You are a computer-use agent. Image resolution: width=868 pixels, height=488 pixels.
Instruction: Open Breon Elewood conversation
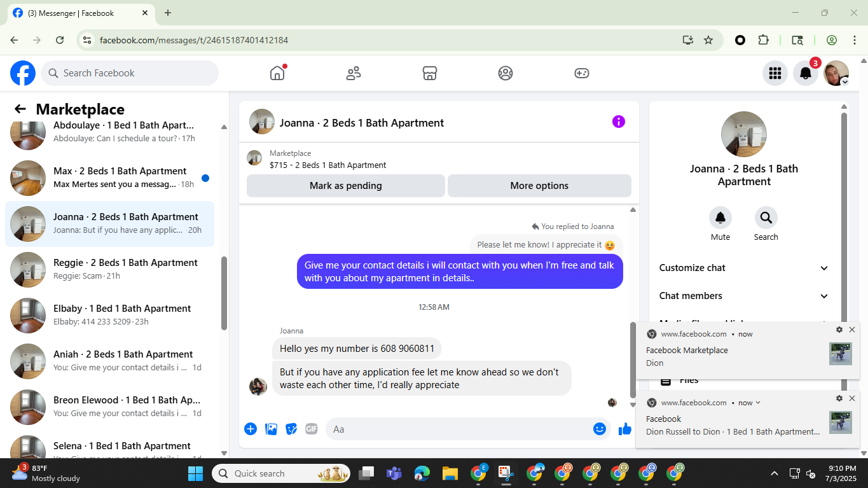(109, 407)
